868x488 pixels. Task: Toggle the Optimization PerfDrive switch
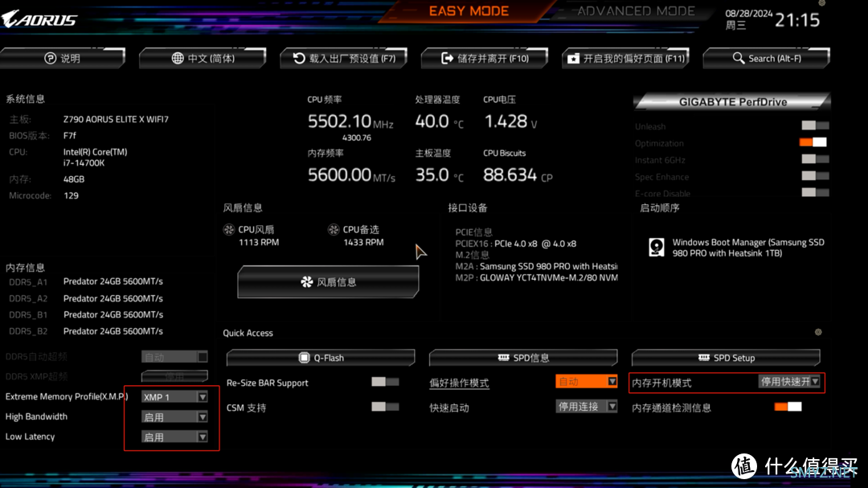(813, 142)
